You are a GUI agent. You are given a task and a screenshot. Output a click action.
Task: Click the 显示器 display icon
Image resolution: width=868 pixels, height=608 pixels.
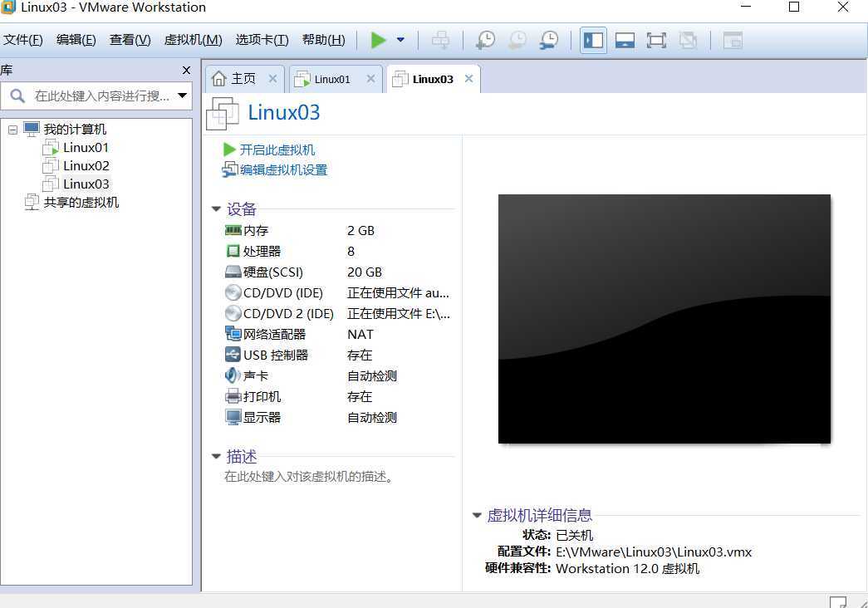coord(233,417)
